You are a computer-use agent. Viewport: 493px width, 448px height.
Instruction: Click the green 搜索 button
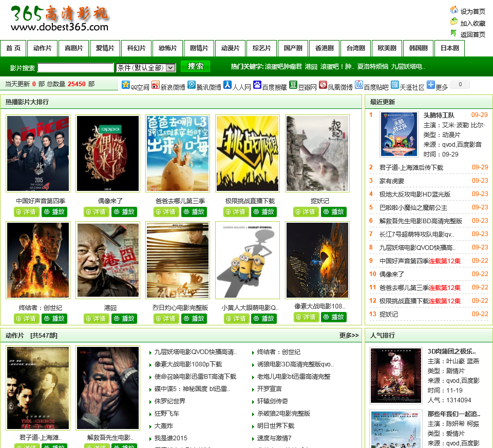[x=195, y=66]
